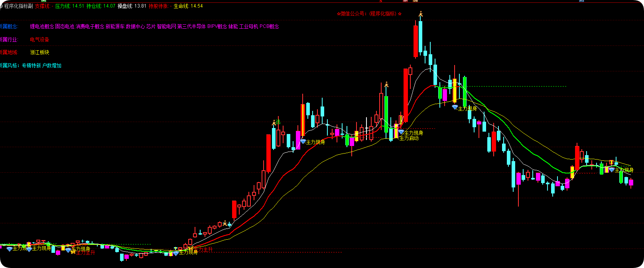Select the diamond icon above the 主力启动 label
Image resolution: width=644 pixels, height=268 pixels.
[401, 132]
